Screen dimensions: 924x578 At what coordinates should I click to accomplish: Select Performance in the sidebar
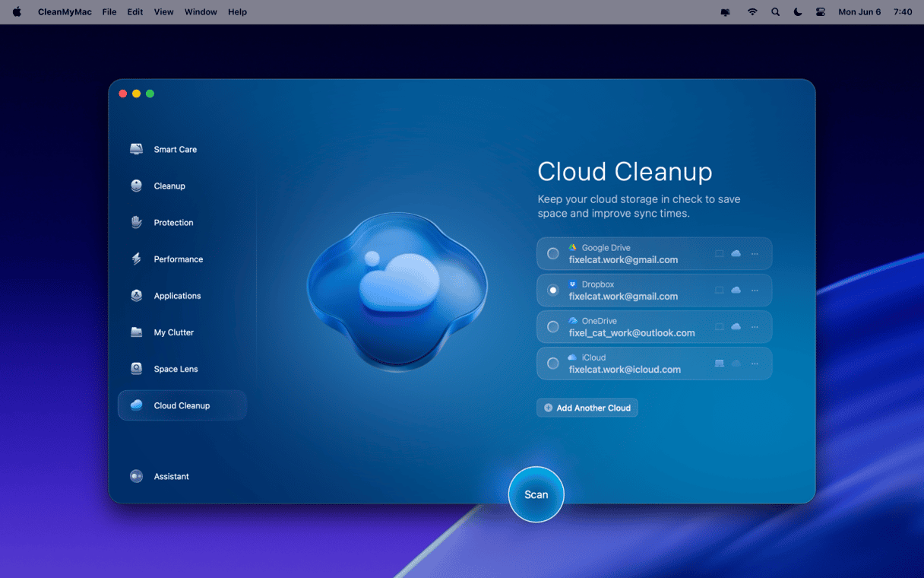[x=177, y=259]
